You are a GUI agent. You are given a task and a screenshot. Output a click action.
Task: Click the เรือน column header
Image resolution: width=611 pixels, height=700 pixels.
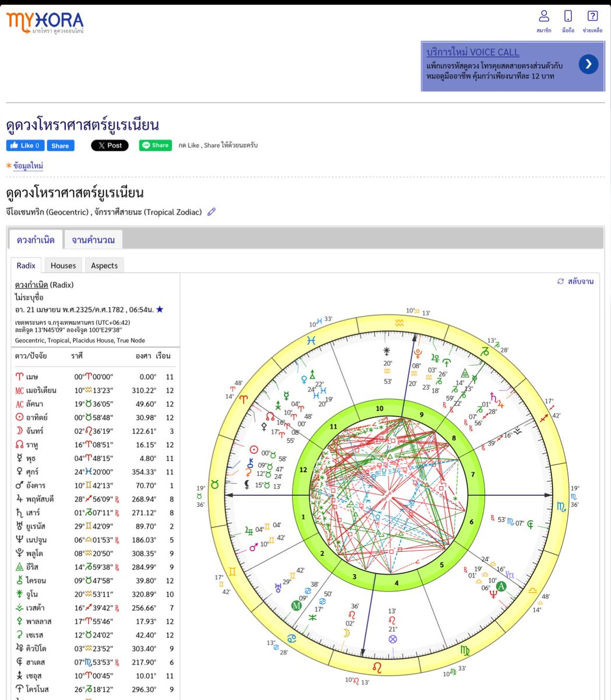click(163, 356)
